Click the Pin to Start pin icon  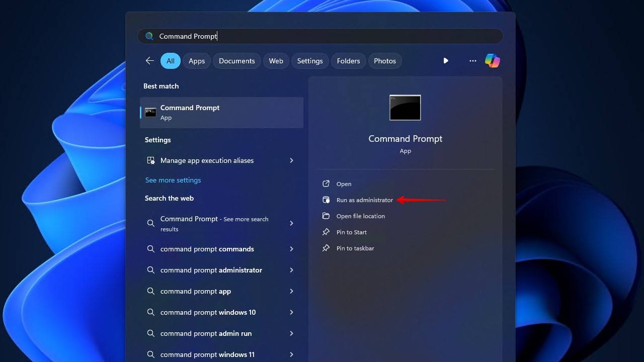click(x=326, y=232)
